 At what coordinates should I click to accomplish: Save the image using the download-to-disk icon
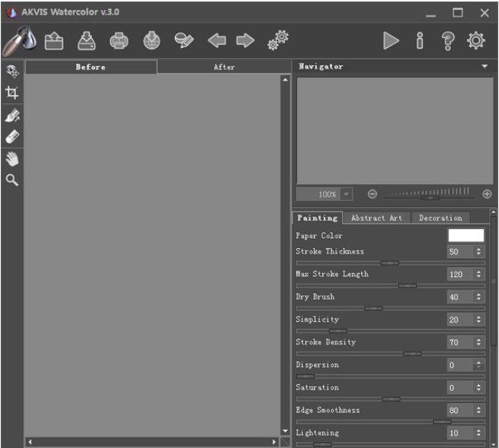point(87,41)
